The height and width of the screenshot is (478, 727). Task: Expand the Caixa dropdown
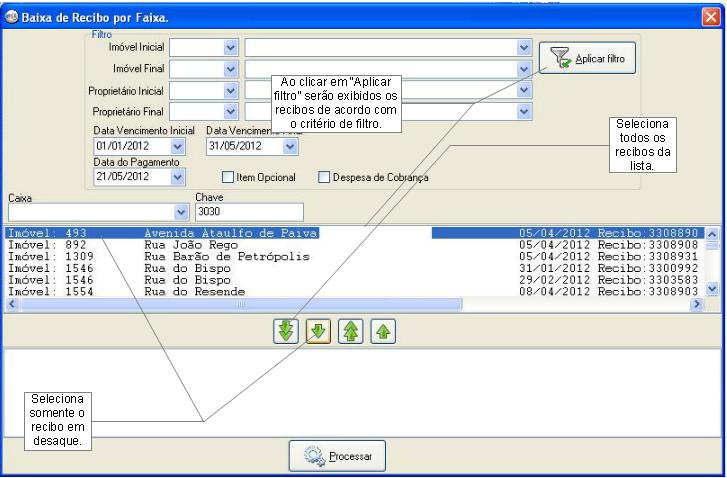coord(181,212)
